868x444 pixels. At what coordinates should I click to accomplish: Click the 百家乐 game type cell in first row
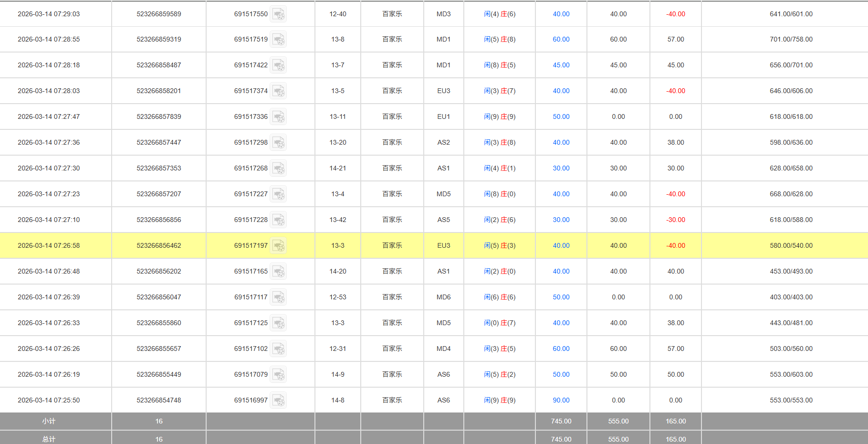click(x=391, y=14)
